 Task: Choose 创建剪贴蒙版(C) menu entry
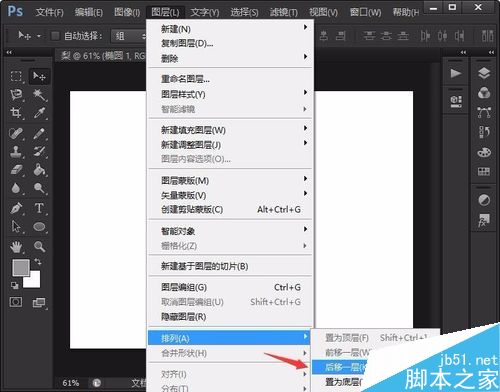(230, 209)
